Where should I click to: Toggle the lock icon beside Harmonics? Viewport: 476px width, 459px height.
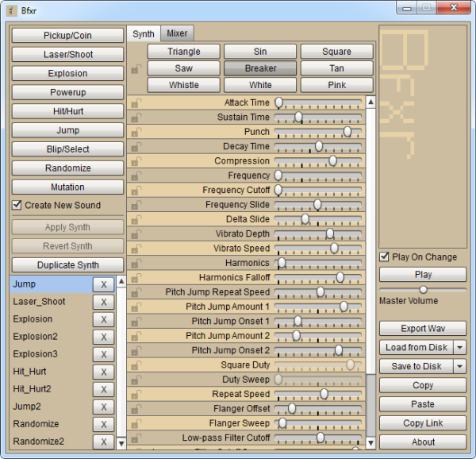[x=136, y=264]
